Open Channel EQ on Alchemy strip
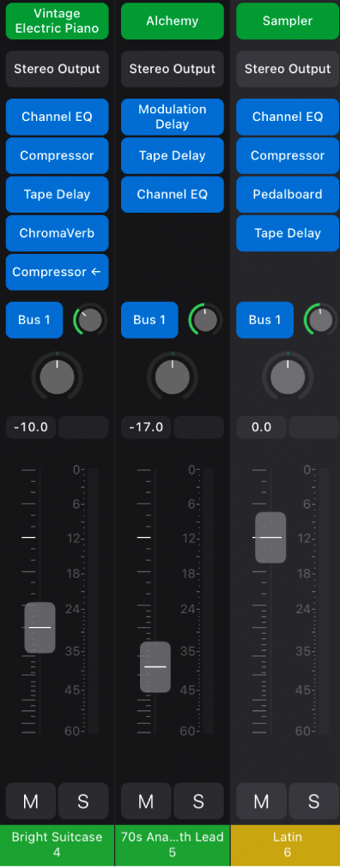 tap(173, 195)
